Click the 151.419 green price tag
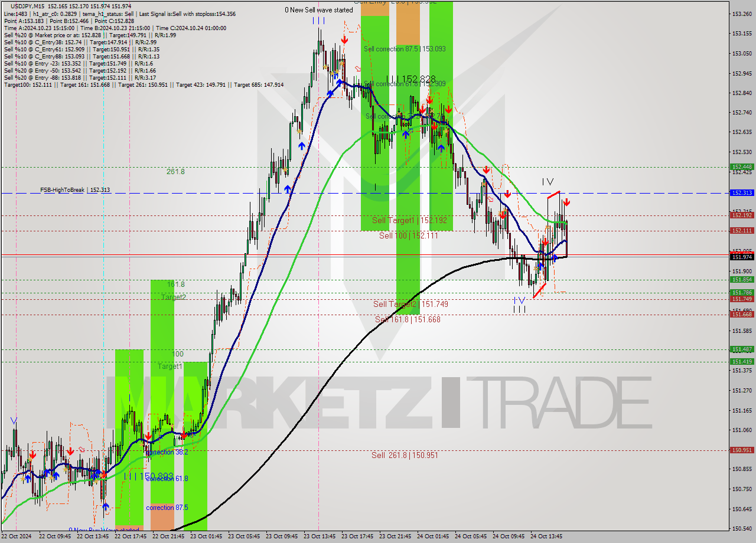The width and height of the screenshot is (756, 543). 742,362
